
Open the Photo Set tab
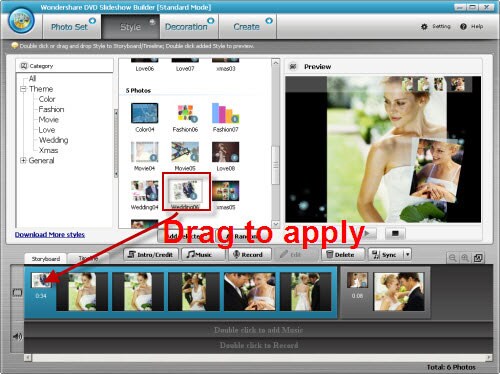click(72, 27)
